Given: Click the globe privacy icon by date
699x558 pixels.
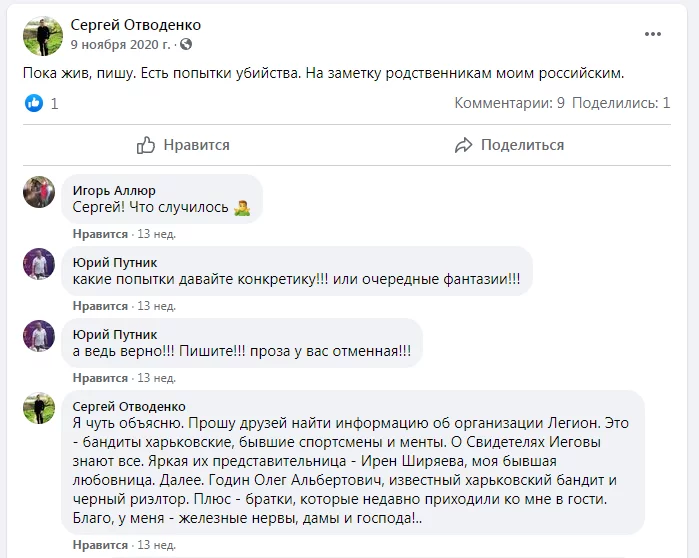Looking at the screenshot, I should (x=186, y=45).
